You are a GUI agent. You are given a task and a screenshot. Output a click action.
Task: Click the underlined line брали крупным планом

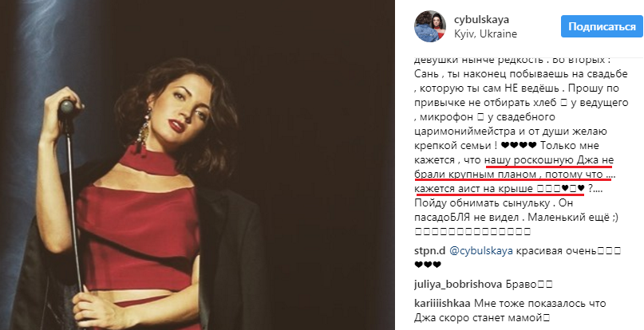(x=476, y=174)
